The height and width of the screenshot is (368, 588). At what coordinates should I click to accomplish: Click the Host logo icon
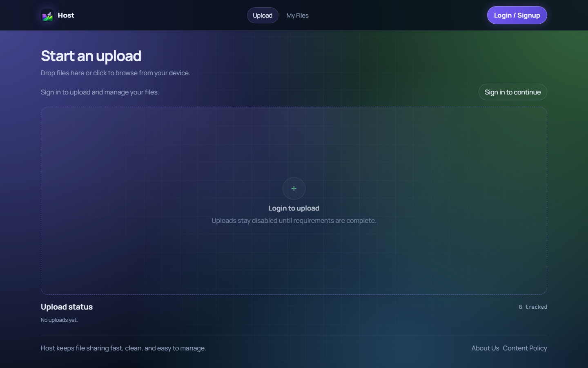(x=47, y=16)
